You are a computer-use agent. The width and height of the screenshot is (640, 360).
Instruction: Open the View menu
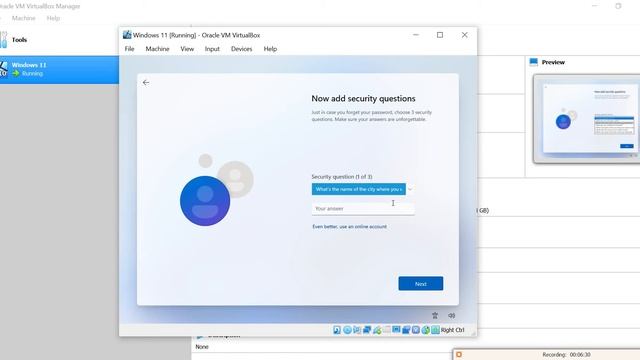pyautogui.click(x=187, y=49)
